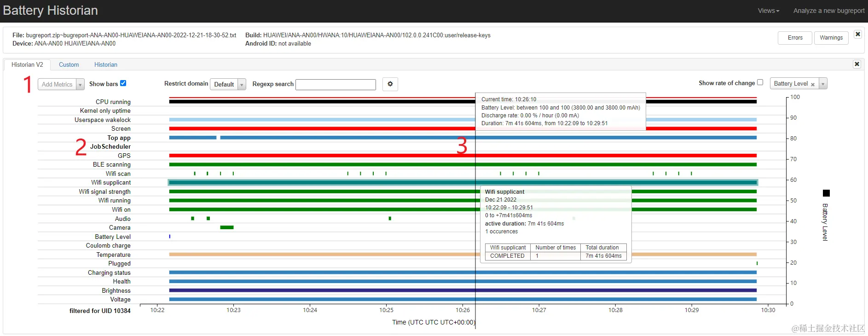Screen dimensions: 868x336
Task: Open the settings gear next to Regexp search
Action: click(390, 84)
